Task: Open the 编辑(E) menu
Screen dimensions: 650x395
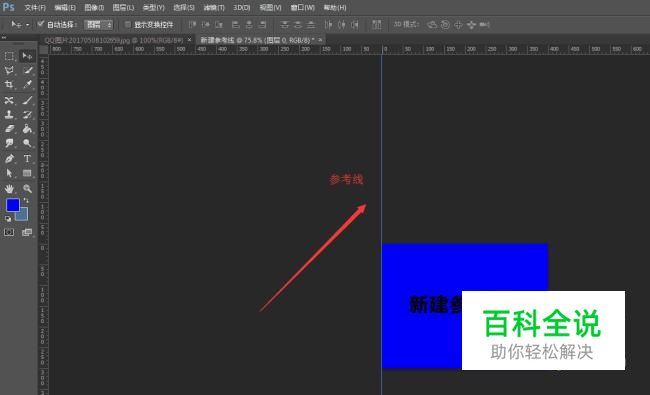Action: 65,7
